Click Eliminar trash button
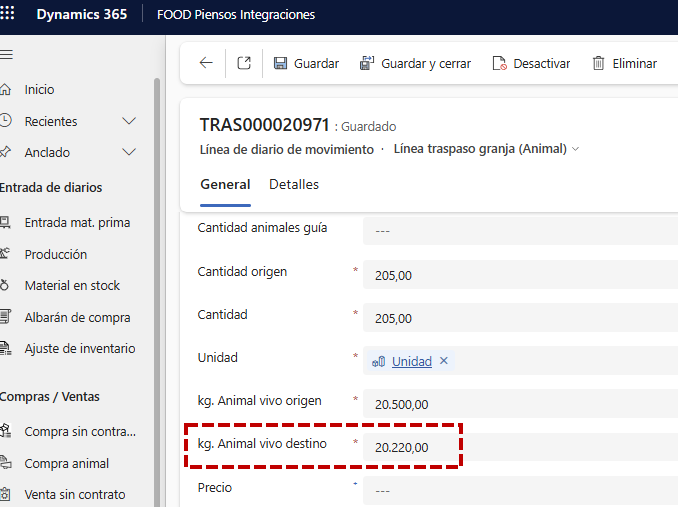The image size is (678, 507). [624, 63]
